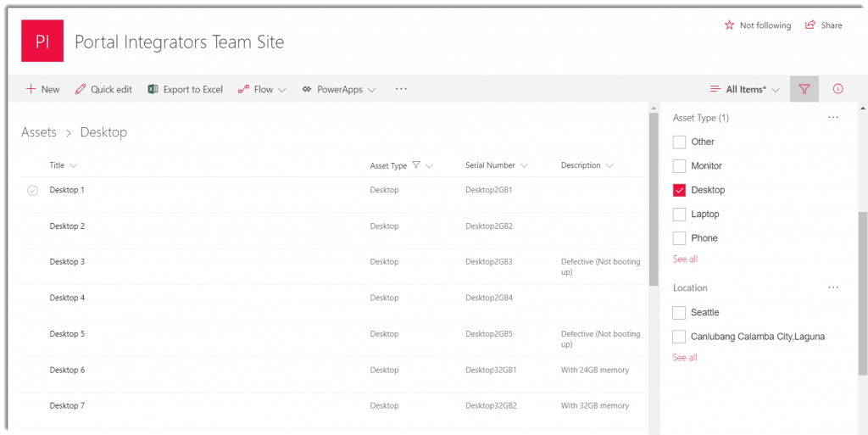
Task: Click the Export to Excel icon
Action: pos(153,89)
